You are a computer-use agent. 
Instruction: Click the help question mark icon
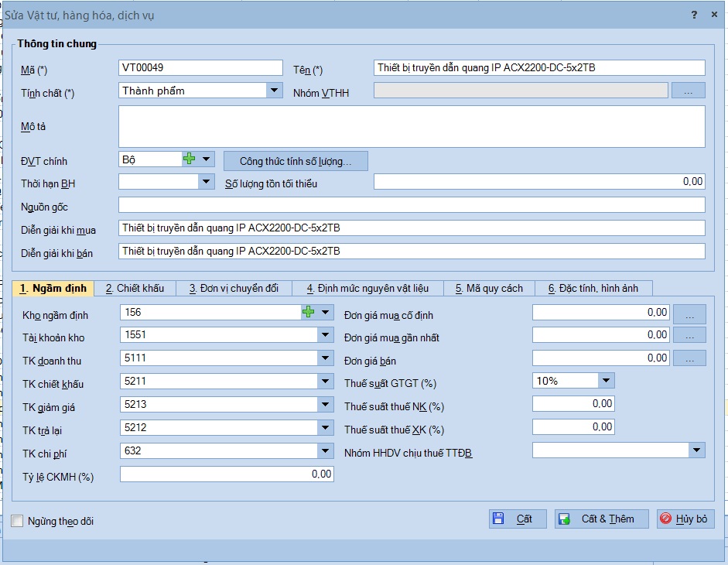694,15
